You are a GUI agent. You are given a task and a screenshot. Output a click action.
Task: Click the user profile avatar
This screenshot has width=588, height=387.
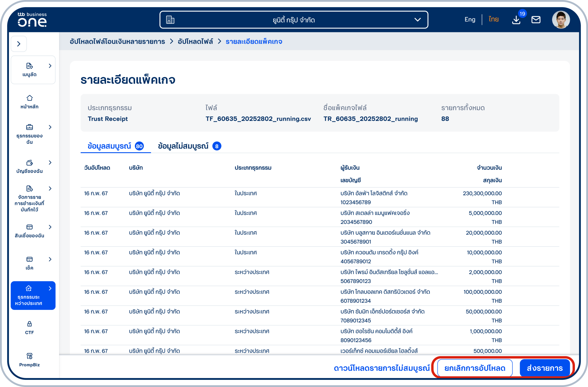(561, 20)
